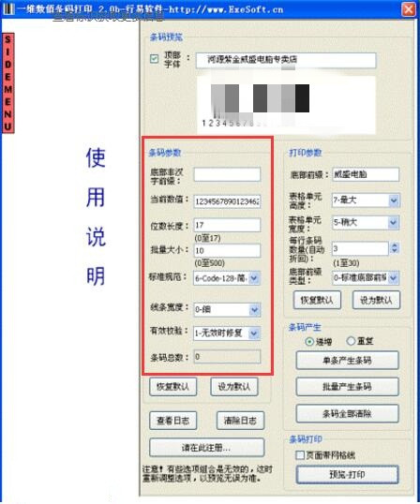Click the 条码总数 read-only field
Image resolution: width=420 pixels, height=504 pixels.
pyautogui.click(x=227, y=357)
